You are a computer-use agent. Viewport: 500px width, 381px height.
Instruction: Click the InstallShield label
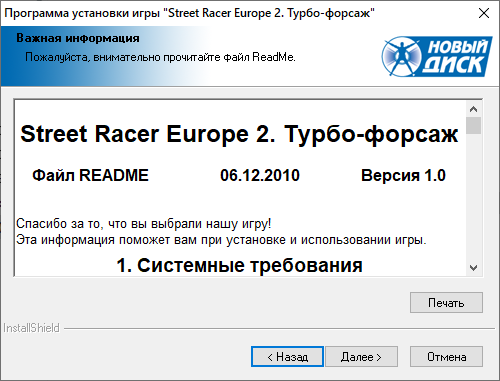click(31, 328)
